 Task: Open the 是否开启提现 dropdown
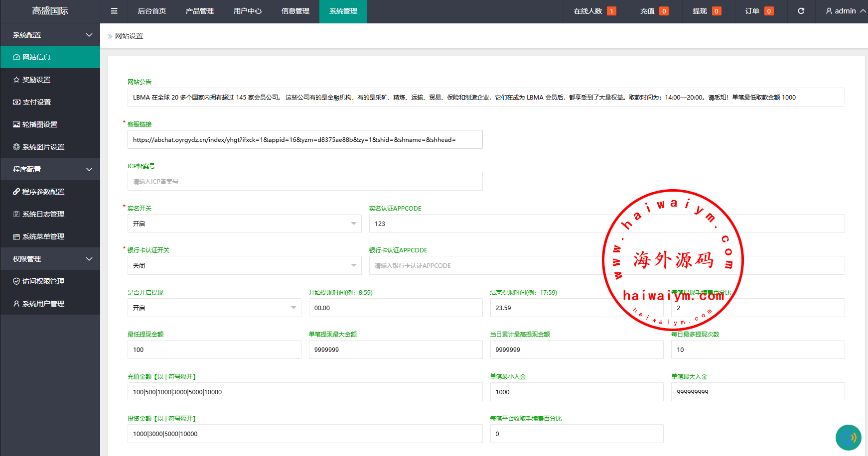pos(214,308)
